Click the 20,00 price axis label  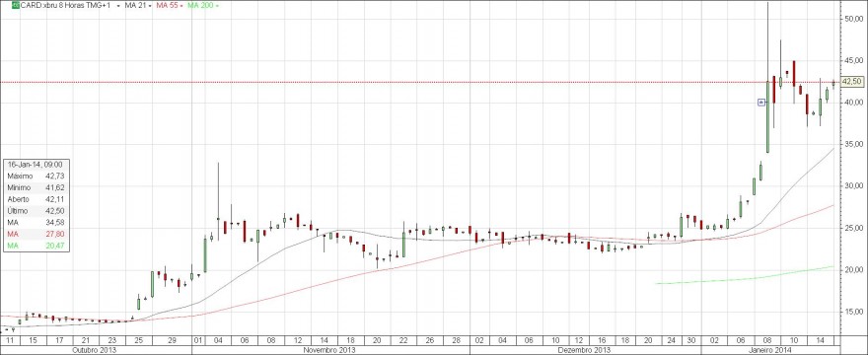point(855,270)
